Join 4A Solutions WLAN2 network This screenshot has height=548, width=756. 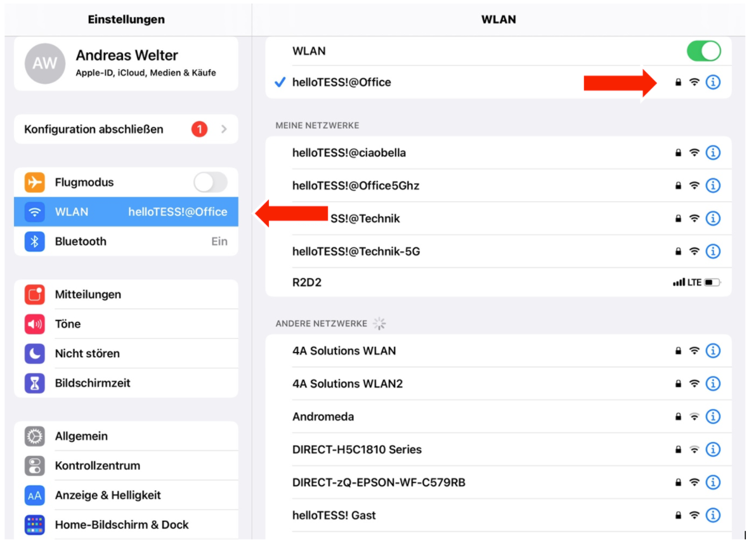(499, 384)
